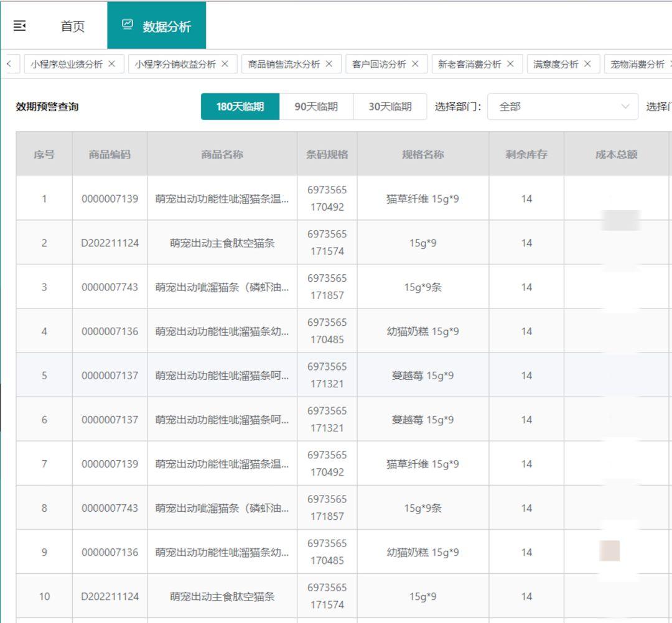Click the chart icon in 数据分析 tab

[128, 24]
